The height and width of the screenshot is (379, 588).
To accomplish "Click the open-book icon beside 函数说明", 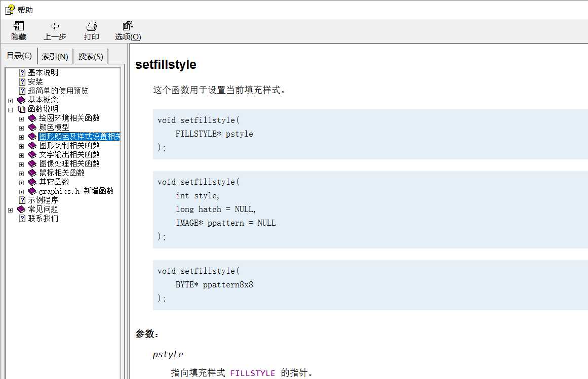I will [21, 109].
